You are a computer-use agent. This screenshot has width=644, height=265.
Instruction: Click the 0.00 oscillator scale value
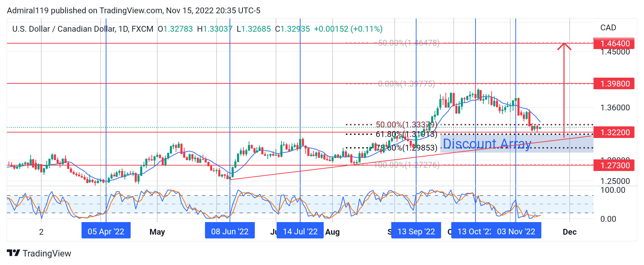click(608, 219)
